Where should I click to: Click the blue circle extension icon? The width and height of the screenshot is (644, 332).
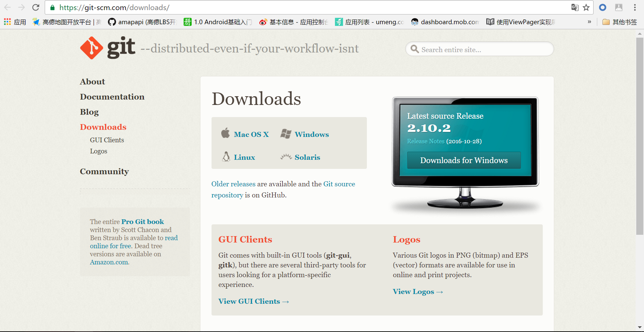coord(603,7)
